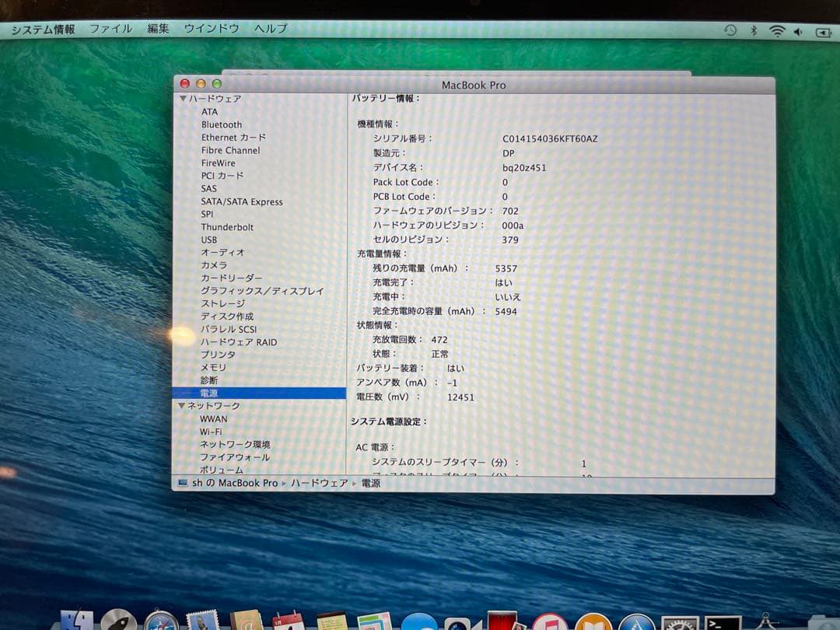Select Bluetooth in the hardware sidebar
Screen dimensions: 840x630
click(x=222, y=124)
